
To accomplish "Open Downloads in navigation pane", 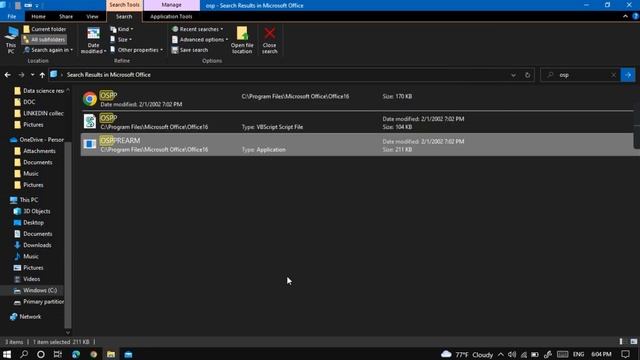I will pos(33,245).
